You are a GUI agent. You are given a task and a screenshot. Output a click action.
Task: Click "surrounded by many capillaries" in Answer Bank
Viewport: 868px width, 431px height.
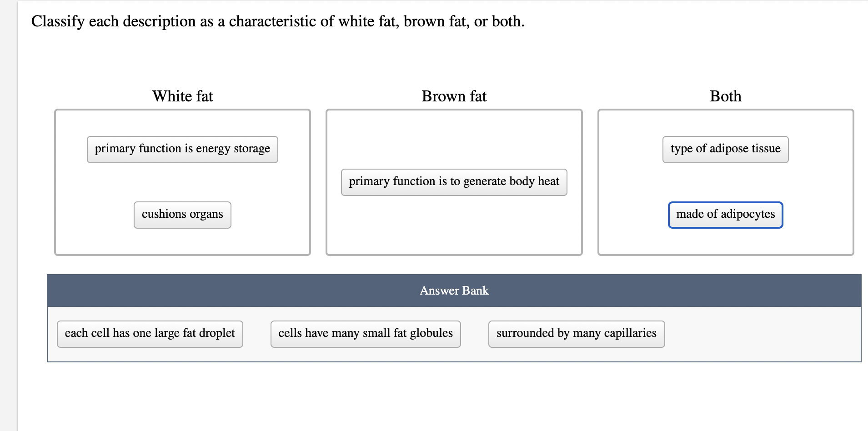[x=576, y=333]
